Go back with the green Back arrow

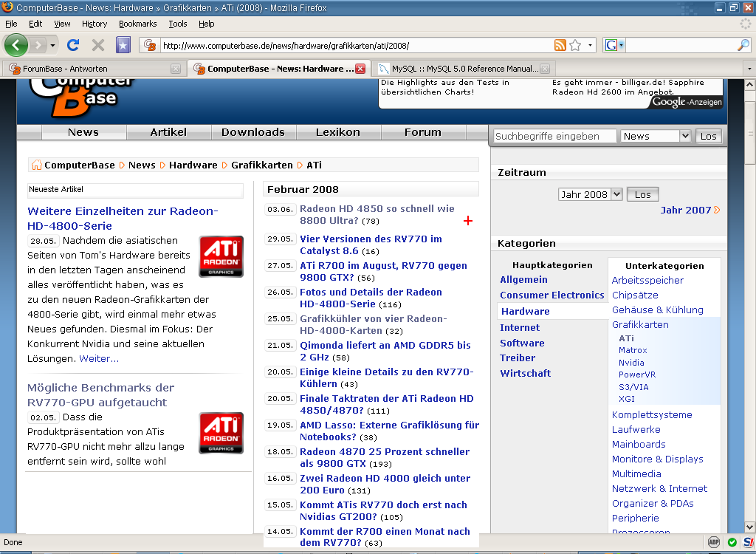point(16,45)
